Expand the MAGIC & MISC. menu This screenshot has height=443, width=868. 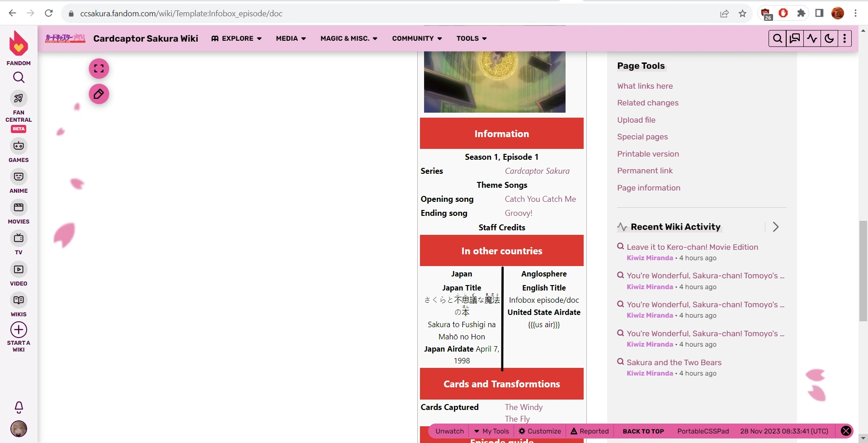click(348, 38)
